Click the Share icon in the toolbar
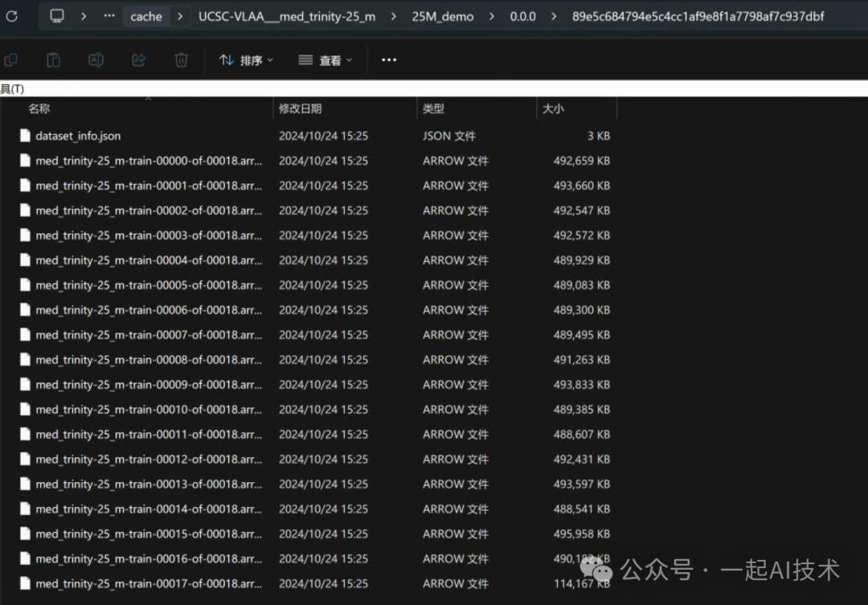This screenshot has width=868, height=605. (x=138, y=60)
